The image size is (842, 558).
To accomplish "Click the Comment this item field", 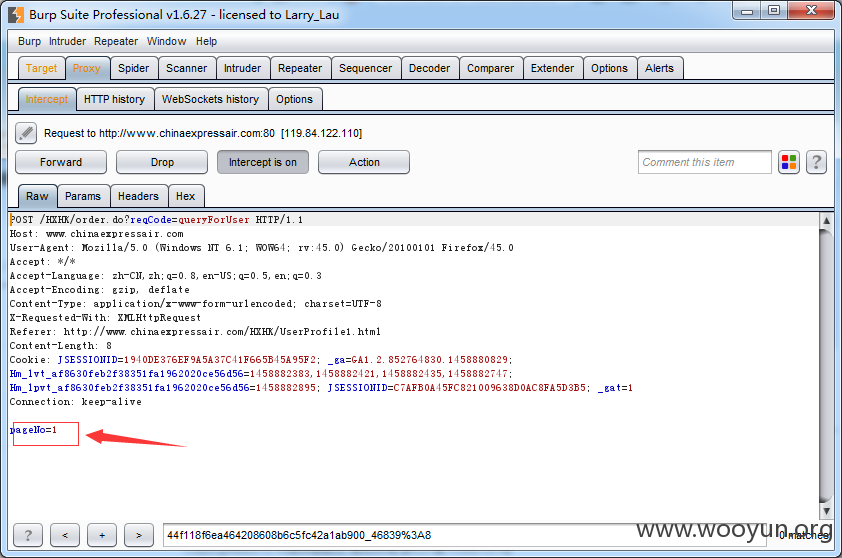I will [705, 162].
